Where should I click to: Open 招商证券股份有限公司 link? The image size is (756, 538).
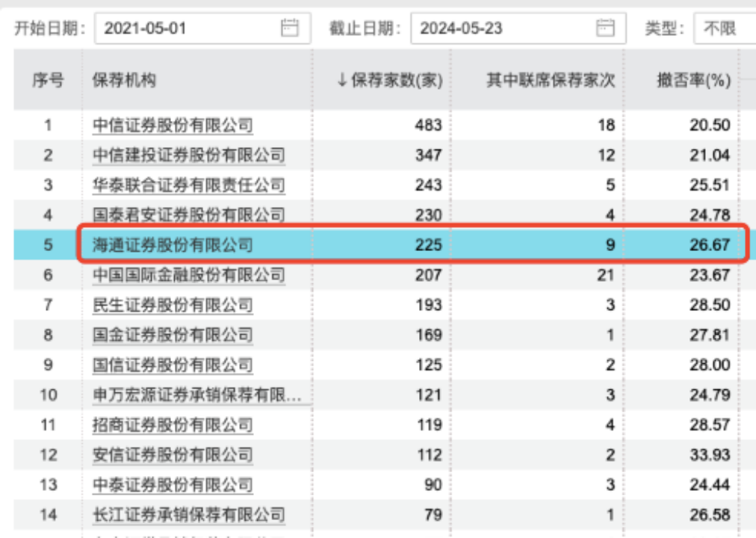173,424
